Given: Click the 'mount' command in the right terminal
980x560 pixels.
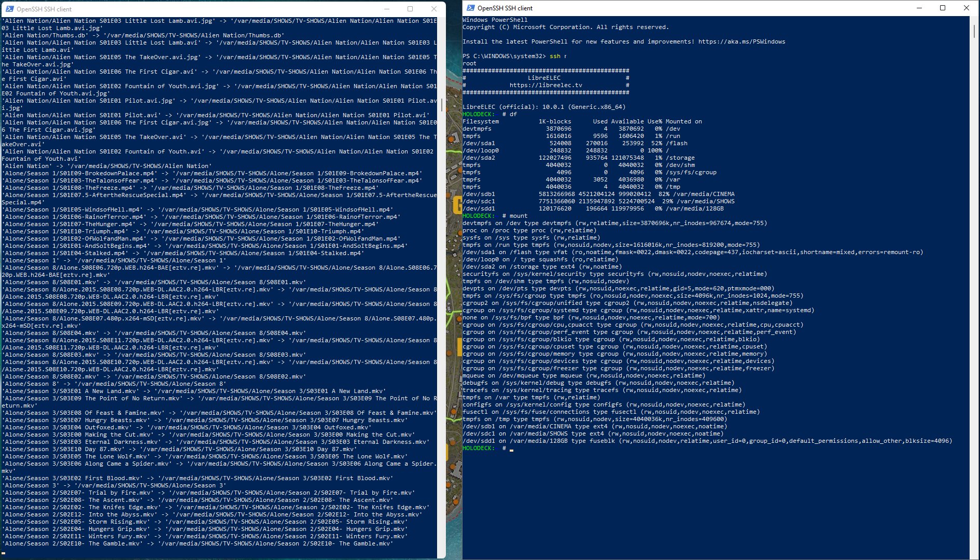Looking at the screenshot, I should (x=518, y=216).
